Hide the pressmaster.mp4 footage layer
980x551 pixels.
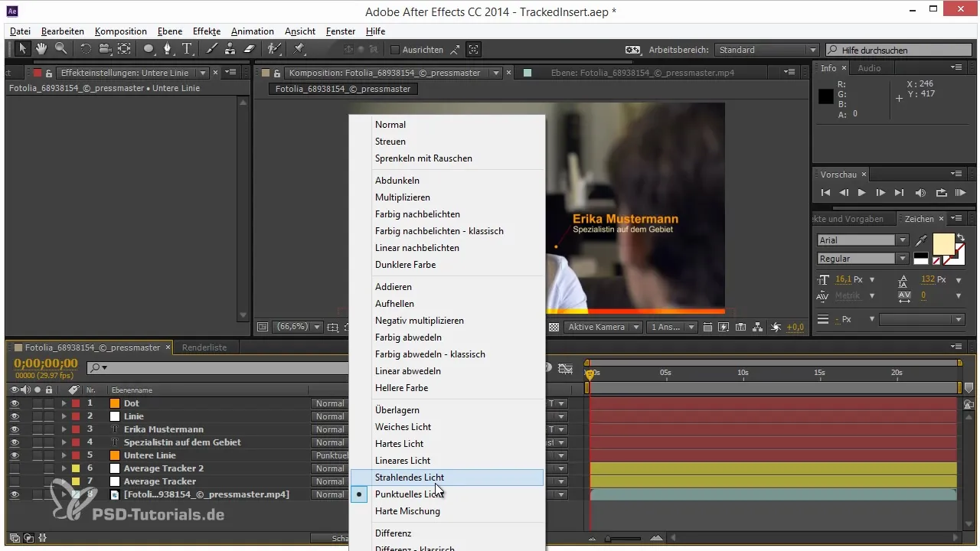pyautogui.click(x=15, y=494)
